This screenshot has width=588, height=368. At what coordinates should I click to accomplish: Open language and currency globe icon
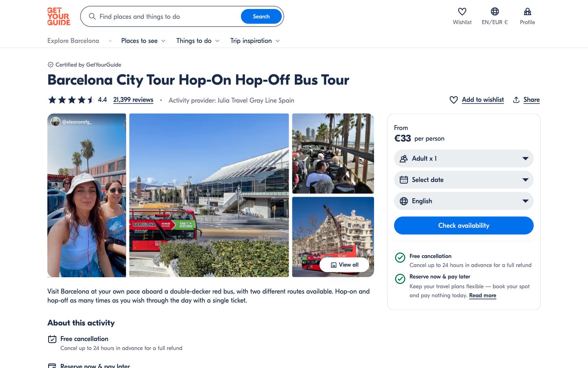(x=494, y=12)
